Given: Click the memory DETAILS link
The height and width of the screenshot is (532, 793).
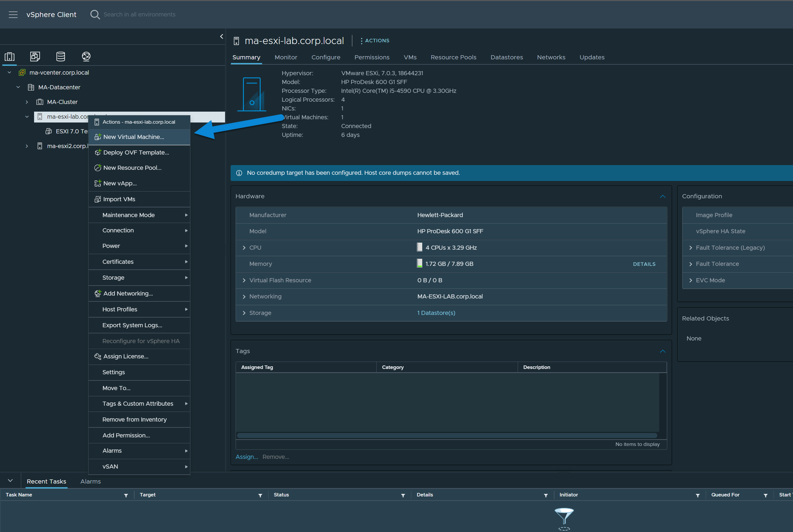Looking at the screenshot, I should [644, 264].
